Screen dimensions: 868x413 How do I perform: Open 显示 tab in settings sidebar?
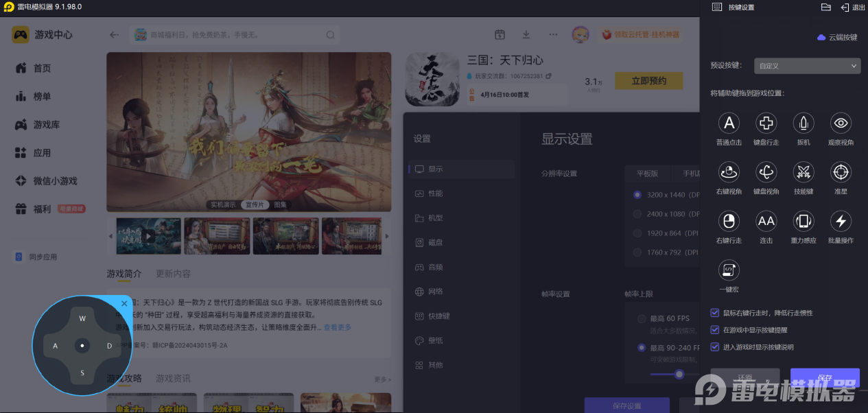click(x=461, y=169)
